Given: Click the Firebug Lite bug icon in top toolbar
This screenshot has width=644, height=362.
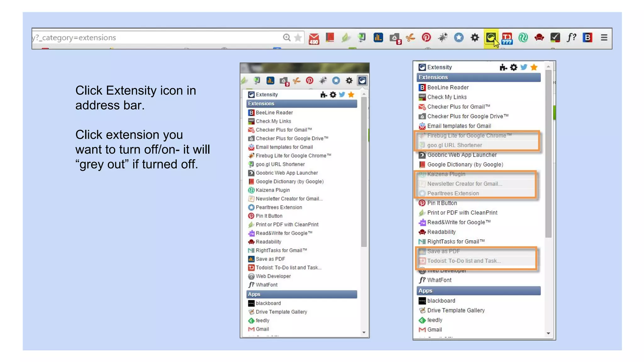Looking at the screenshot, I should pyautogui.click(x=442, y=37).
